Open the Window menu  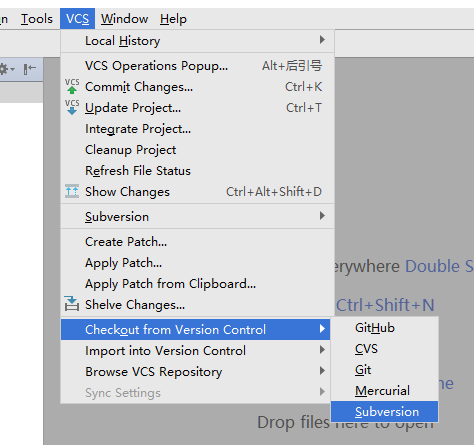125,19
